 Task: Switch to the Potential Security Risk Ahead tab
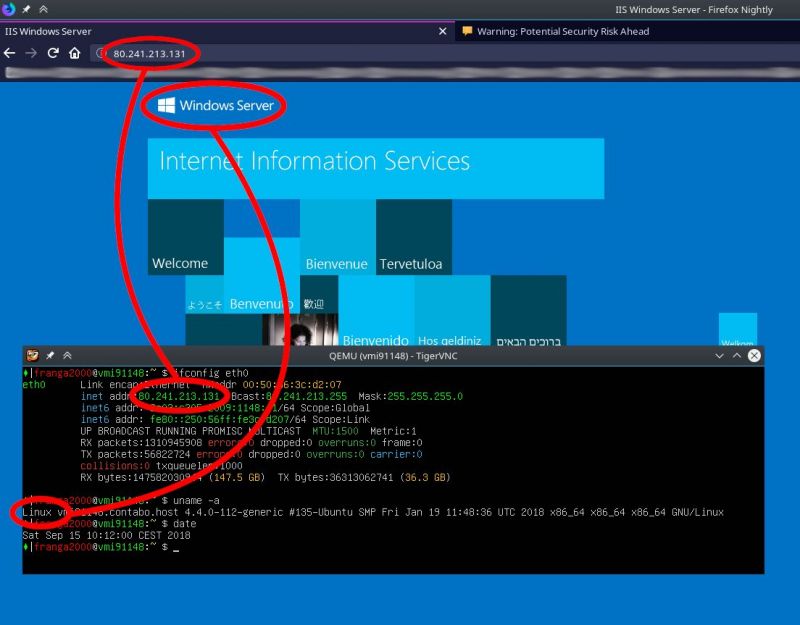point(628,31)
